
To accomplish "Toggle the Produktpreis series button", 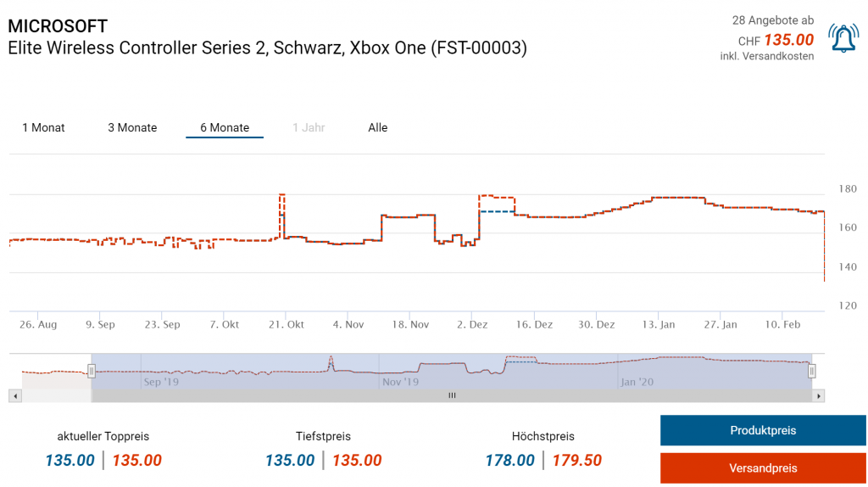I will coord(763,431).
